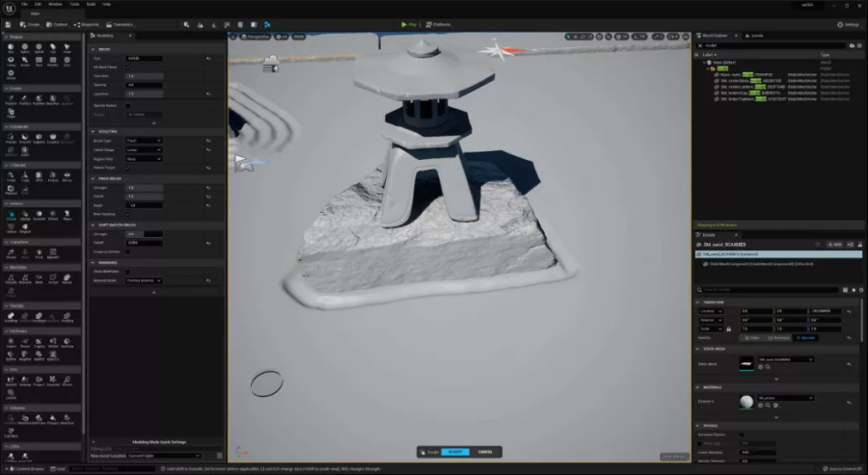Select the Box shape tool

[x=11, y=48]
